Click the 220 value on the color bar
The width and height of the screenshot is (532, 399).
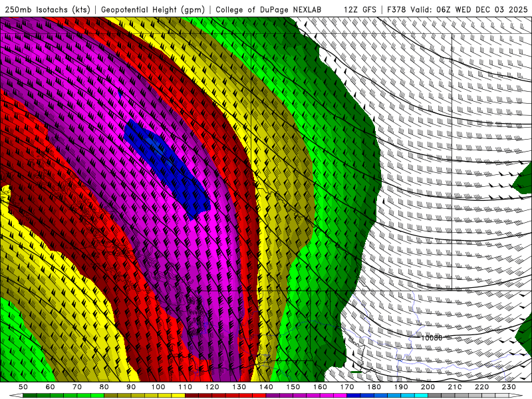coord(481,387)
